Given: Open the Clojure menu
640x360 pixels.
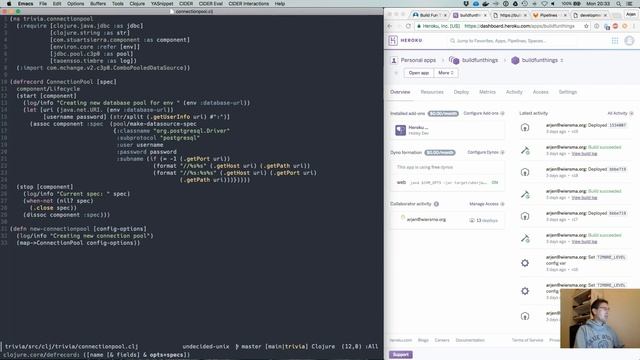Looking at the screenshot, I should [137, 4].
